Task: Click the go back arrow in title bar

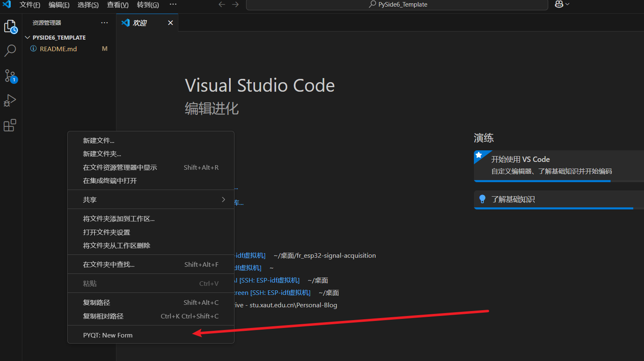Action: [x=222, y=5]
